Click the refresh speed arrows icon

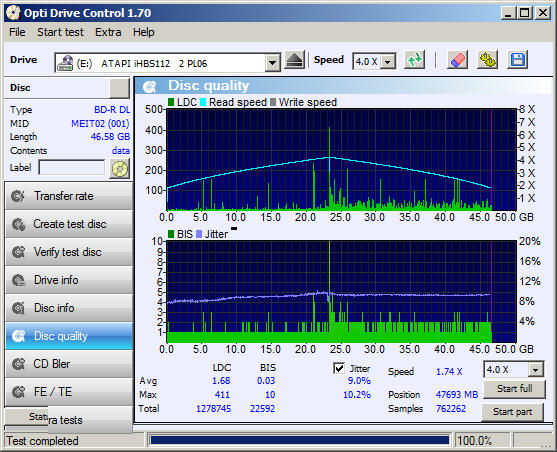[x=415, y=60]
